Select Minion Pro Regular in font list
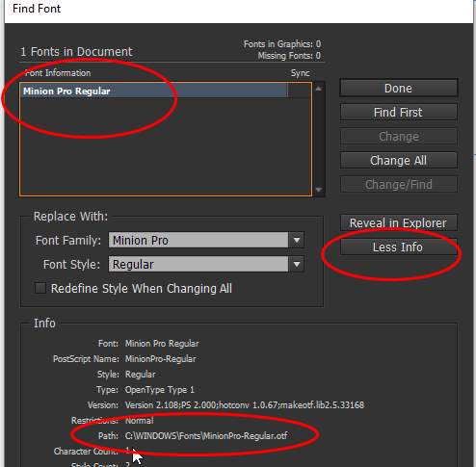This screenshot has width=476, height=467. tap(154, 91)
